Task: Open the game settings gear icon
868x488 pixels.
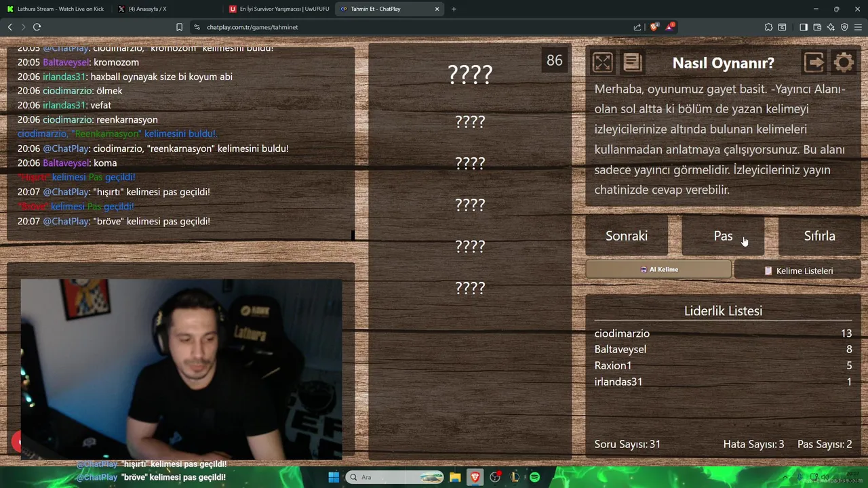Action: click(x=844, y=62)
